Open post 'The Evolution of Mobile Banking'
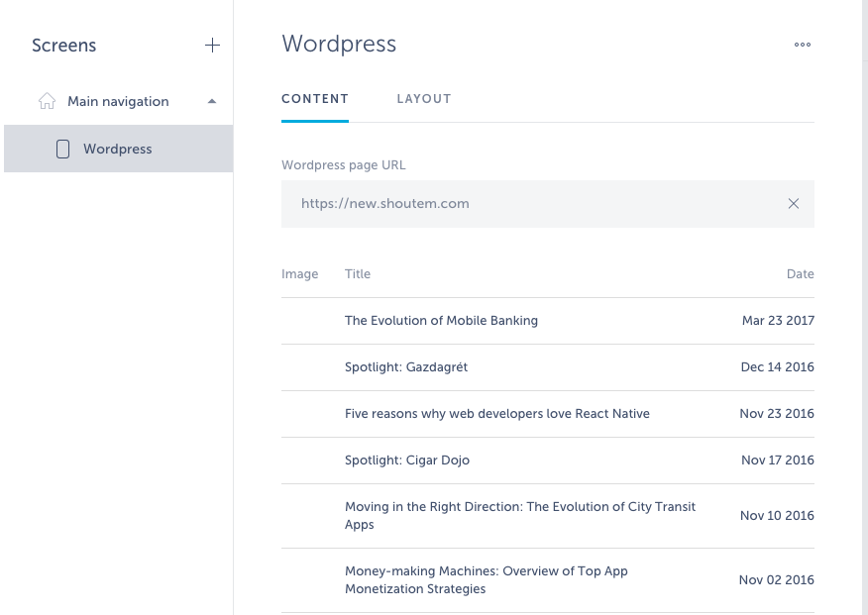This screenshot has width=868, height=615. pos(441,321)
